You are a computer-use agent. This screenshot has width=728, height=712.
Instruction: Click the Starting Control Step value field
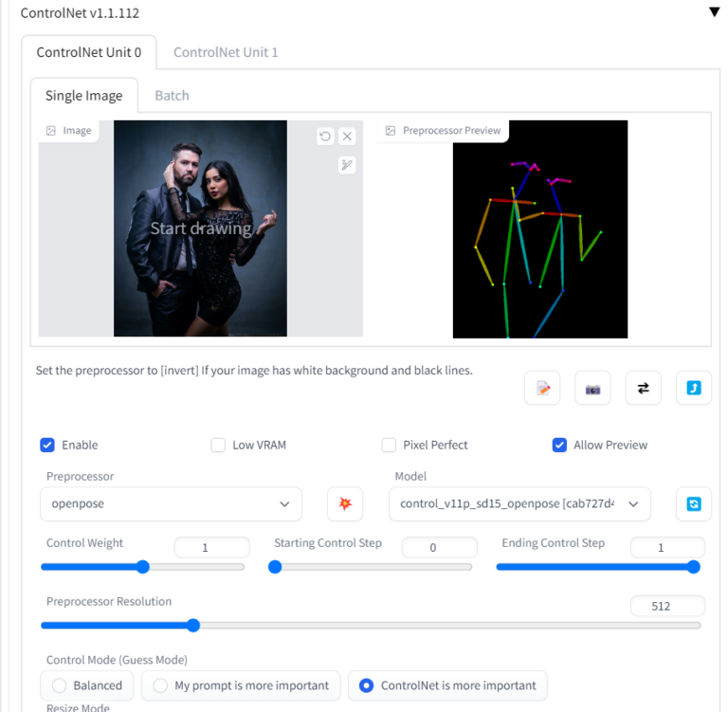[439, 548]
